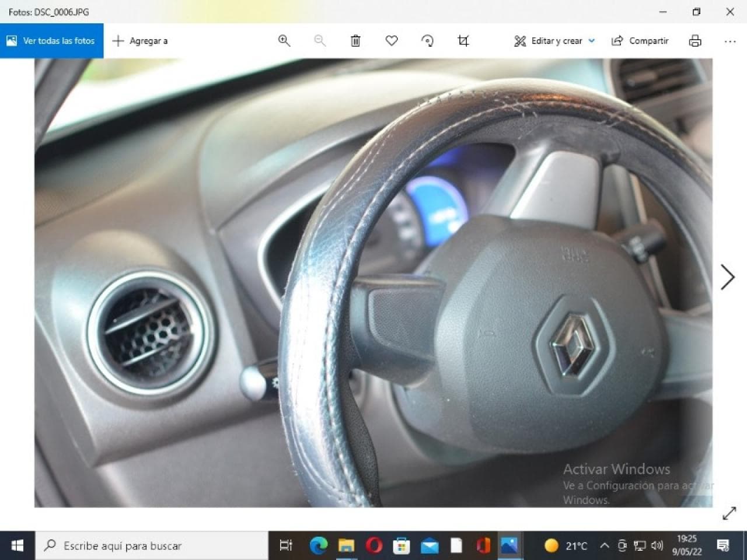747x560 pixels.
Task: Launch Opera browser from taskbar
Action: point(374,546)
